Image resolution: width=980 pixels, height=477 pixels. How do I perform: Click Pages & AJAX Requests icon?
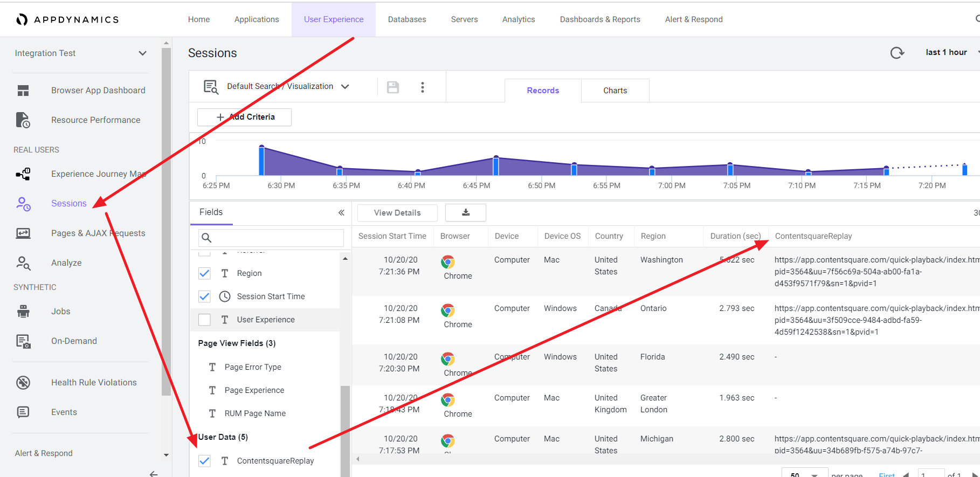pyautogui.click(x=23, y=233)
